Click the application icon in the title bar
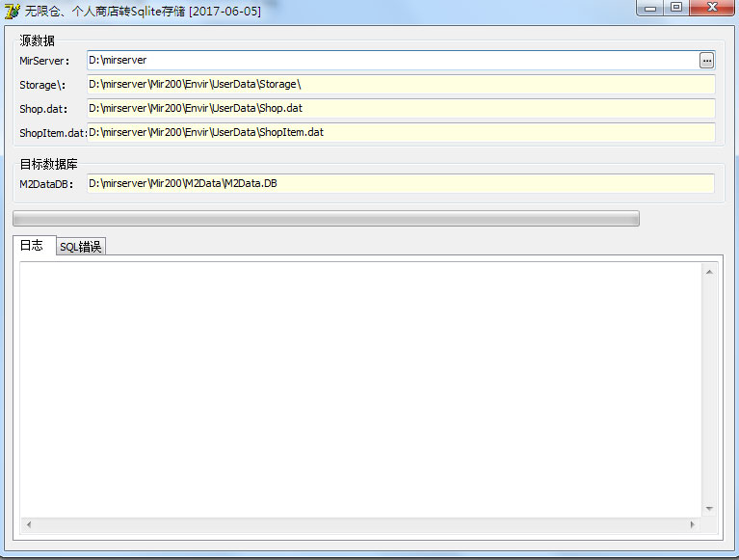 (x=12, y=12)
